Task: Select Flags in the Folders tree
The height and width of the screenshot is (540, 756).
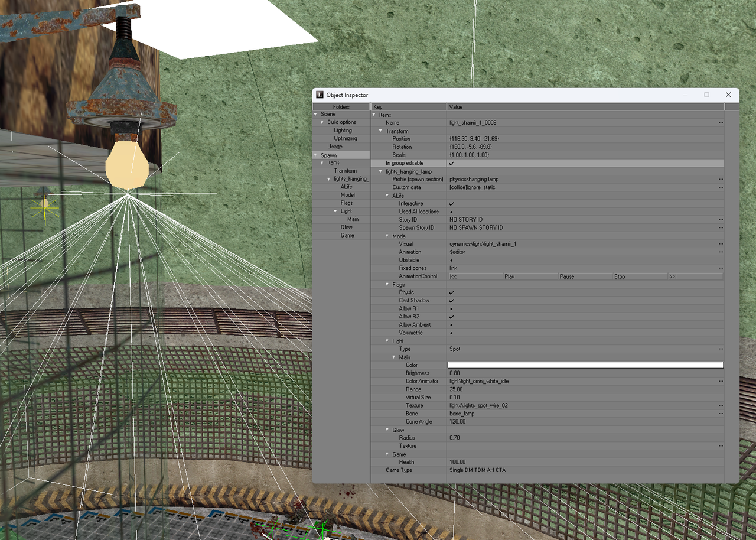Action: tap(347, 203)
